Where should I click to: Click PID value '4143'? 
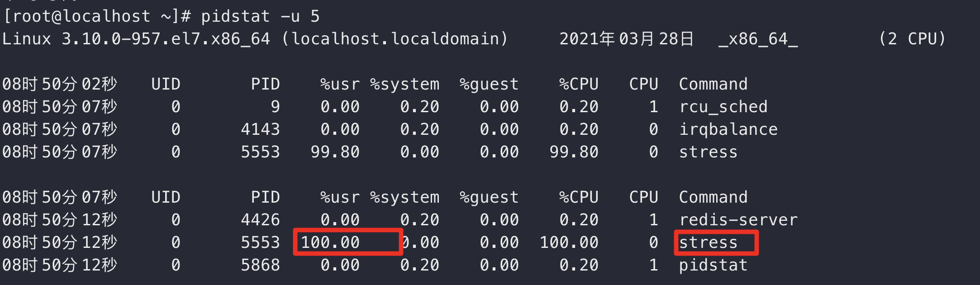pyautogui.click(x=261, y=130)
